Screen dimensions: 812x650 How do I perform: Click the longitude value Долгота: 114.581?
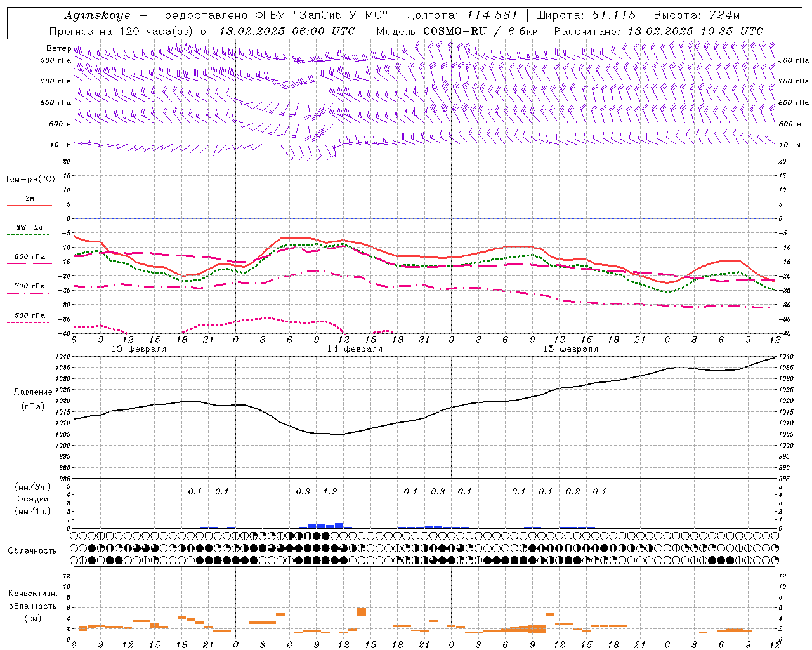click(x=462, y=15)
